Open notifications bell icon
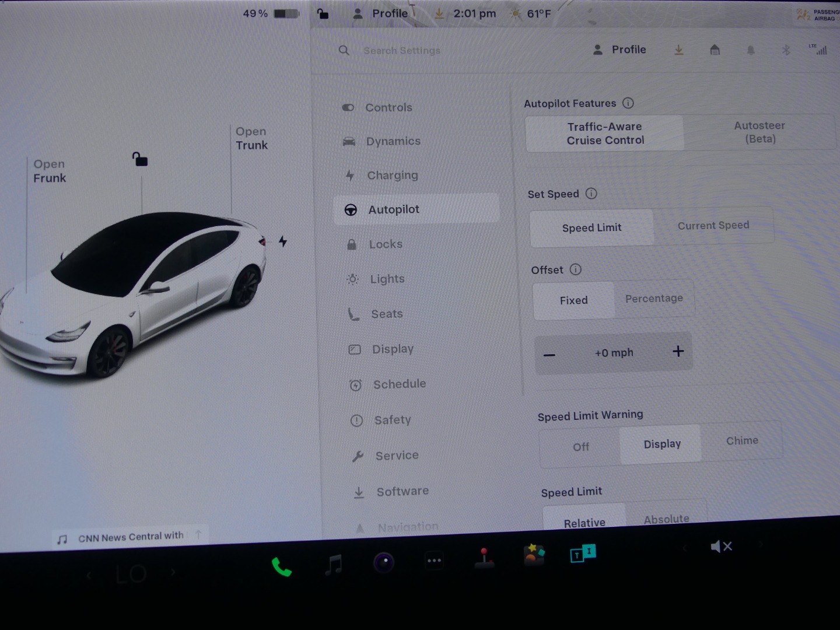The image size is (840, 630). [x=751, y=50]
